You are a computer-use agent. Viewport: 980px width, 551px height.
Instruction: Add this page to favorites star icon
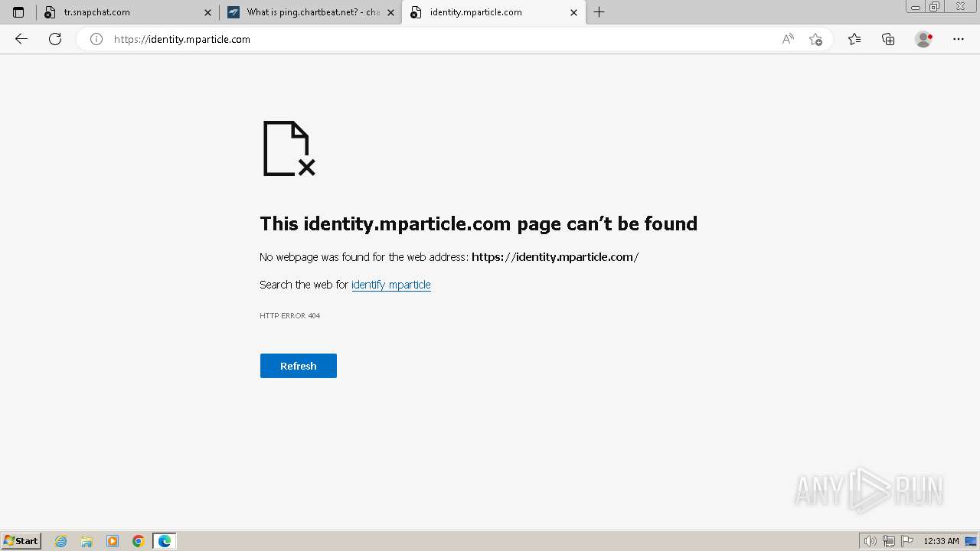(815, 39)
